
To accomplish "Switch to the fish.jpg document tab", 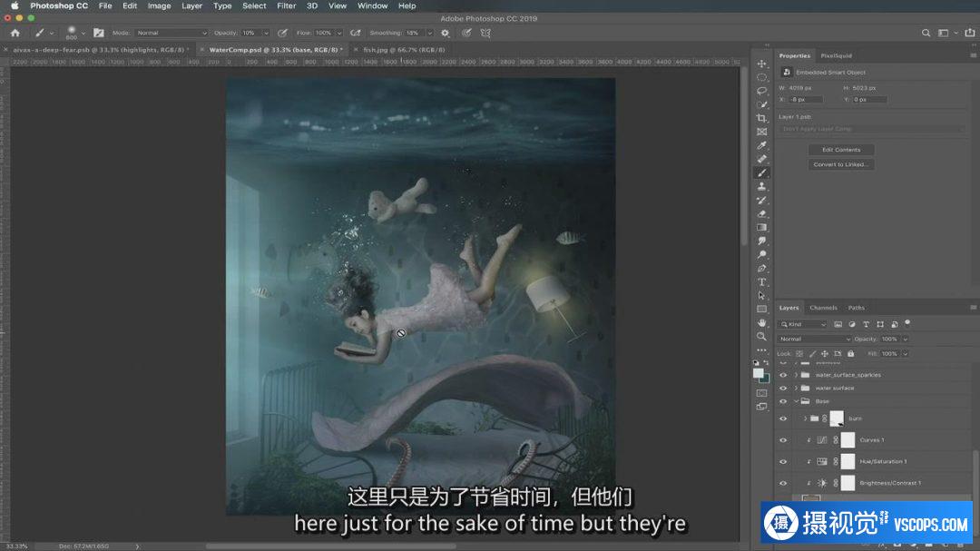I will tap(404, 49).
